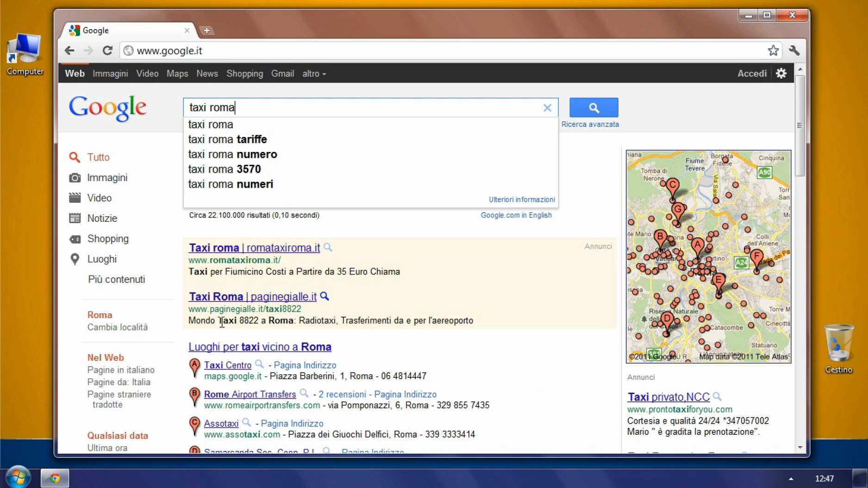Open Video in the top bar

click(x=147, y=74)
